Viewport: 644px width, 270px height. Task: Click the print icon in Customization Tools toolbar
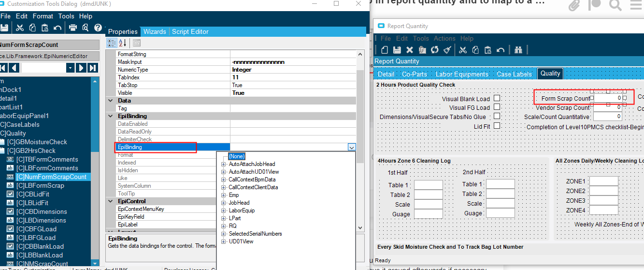[73, 28]
